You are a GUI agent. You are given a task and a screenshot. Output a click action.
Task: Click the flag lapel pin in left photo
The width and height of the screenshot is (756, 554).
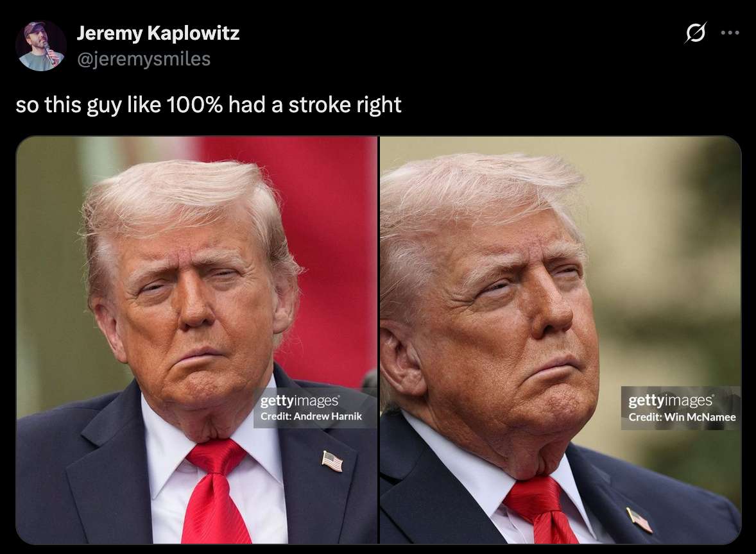[332, 461]
